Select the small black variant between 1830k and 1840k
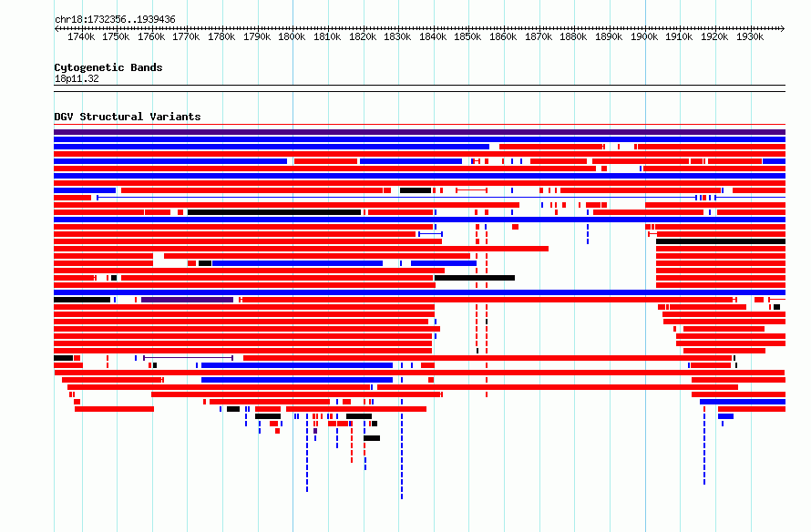 pos(416,190)
